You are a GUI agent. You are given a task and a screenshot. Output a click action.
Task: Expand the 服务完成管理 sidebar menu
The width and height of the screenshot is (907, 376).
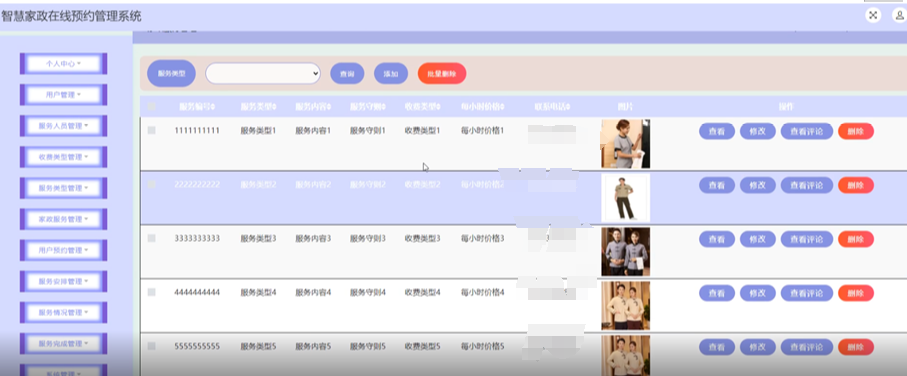point(64,344)
